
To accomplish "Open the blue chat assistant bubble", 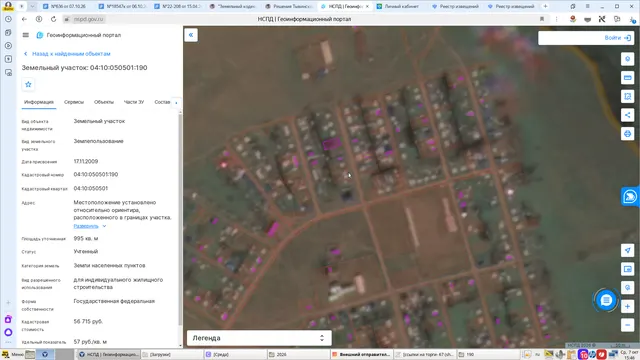I will point(606,300).
